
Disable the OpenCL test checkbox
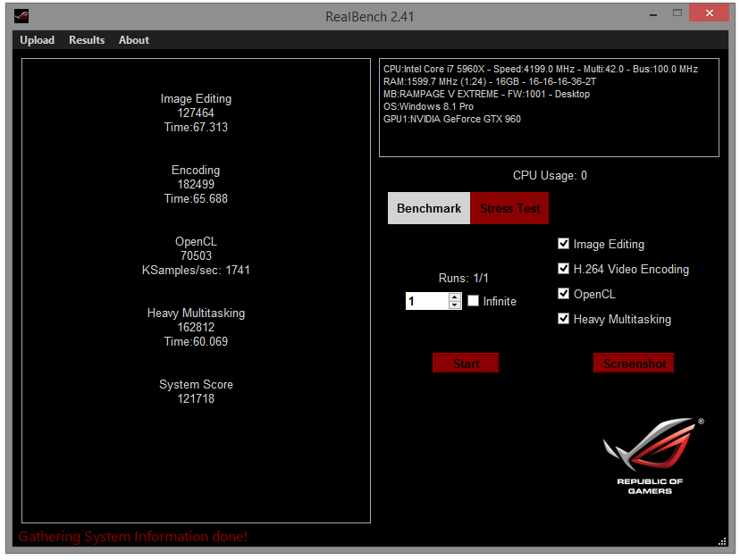coord(563,294)
